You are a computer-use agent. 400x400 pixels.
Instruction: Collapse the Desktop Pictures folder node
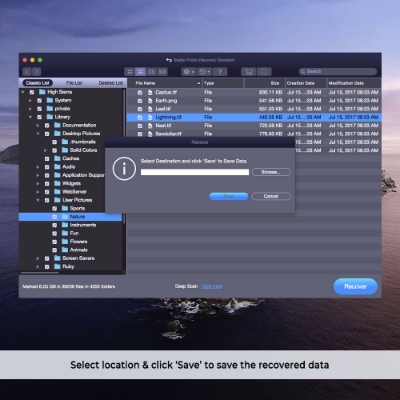coord(38,134)
